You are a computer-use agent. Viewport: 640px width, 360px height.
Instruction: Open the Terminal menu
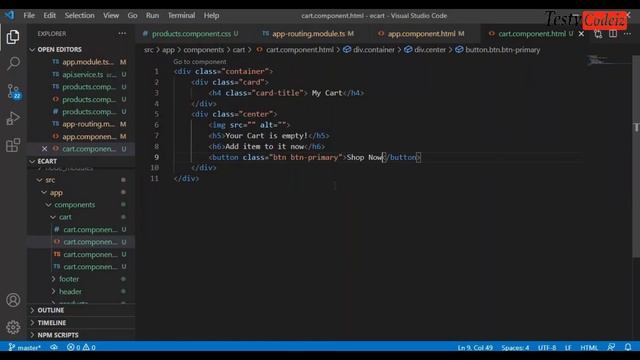coord(181,16)
